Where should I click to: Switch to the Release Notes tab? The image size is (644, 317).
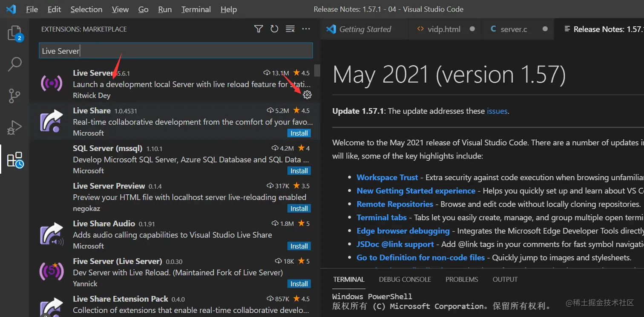599,29
